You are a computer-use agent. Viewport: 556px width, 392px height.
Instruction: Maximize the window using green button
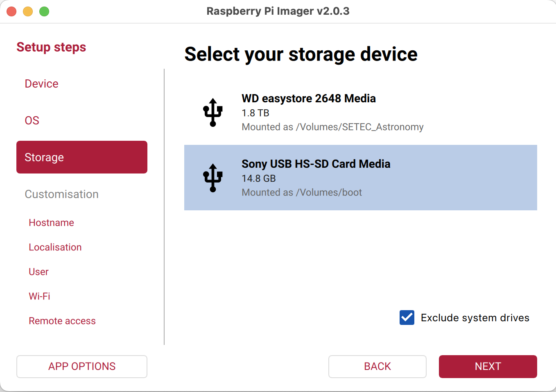(44, 11)
